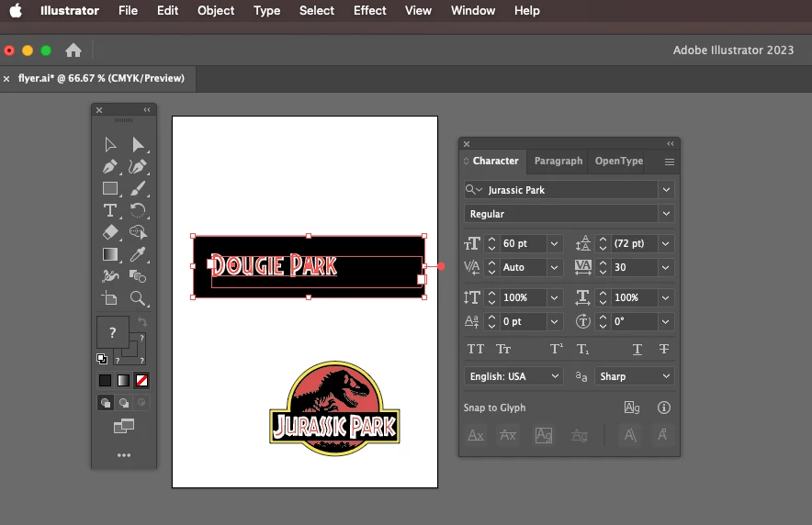The image size is (812, 525).
Task: Select the Blend tool
Action: coord(138,276)
